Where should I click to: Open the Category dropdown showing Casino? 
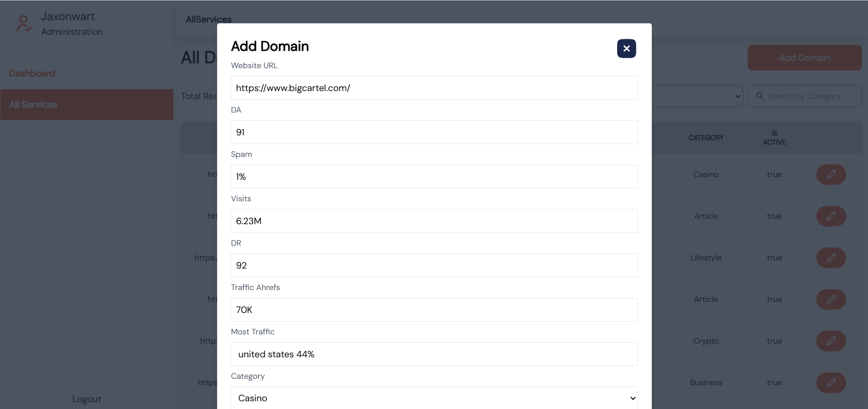click(434, 398)
